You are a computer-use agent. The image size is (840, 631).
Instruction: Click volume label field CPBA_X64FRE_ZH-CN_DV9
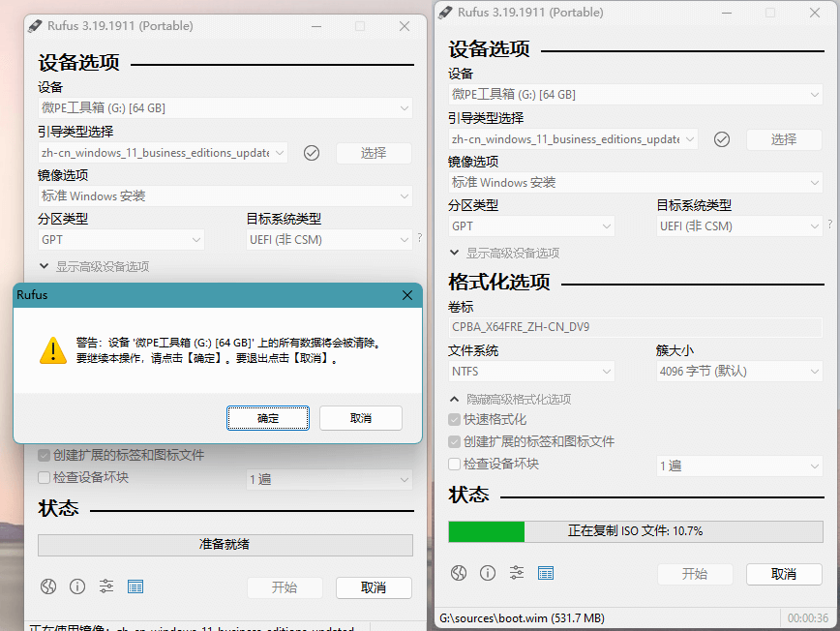[636, 327]
